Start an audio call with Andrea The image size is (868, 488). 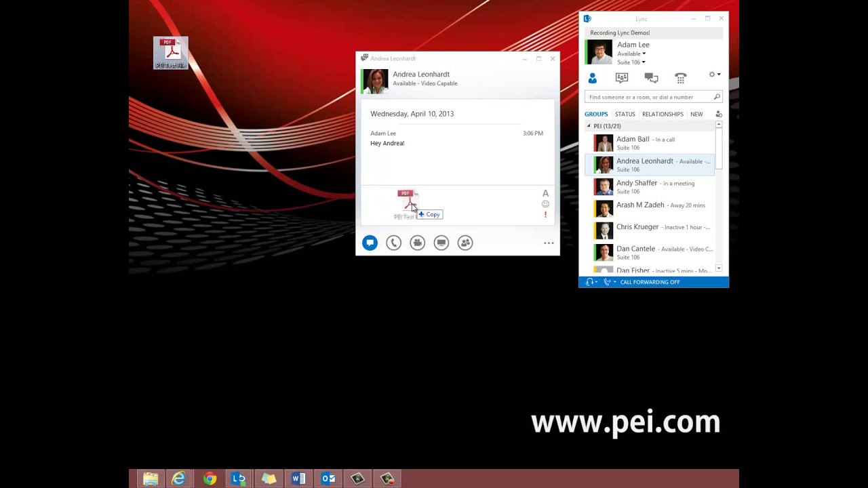pyautogui.click(x=393, y=243)
